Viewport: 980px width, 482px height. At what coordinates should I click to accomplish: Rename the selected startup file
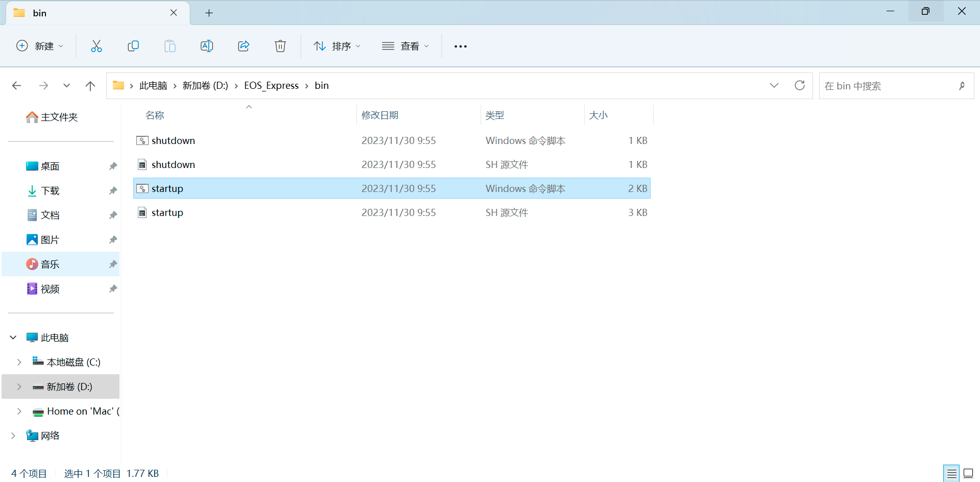coord(207,46)
